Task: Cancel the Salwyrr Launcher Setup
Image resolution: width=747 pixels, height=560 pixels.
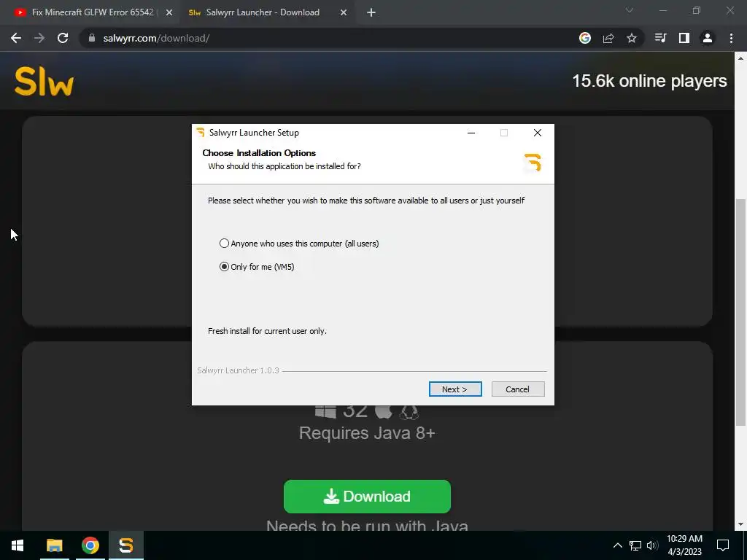Action: pyautogui.click(x=518, y=389)
